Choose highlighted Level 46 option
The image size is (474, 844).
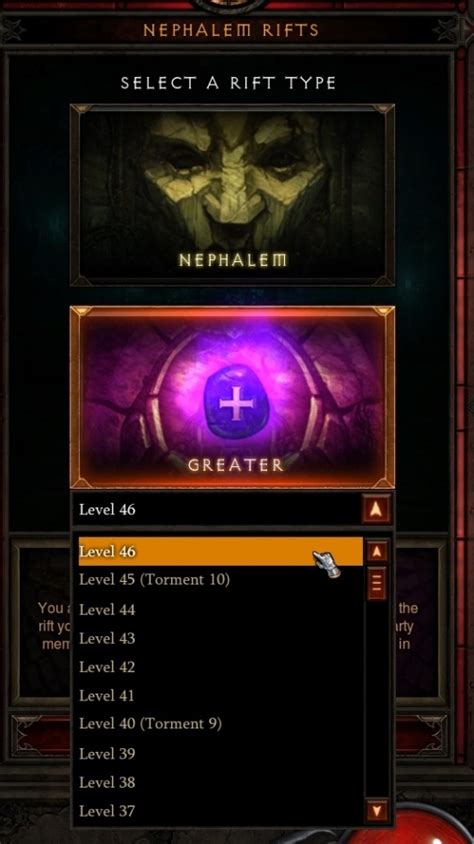(221, 551)
